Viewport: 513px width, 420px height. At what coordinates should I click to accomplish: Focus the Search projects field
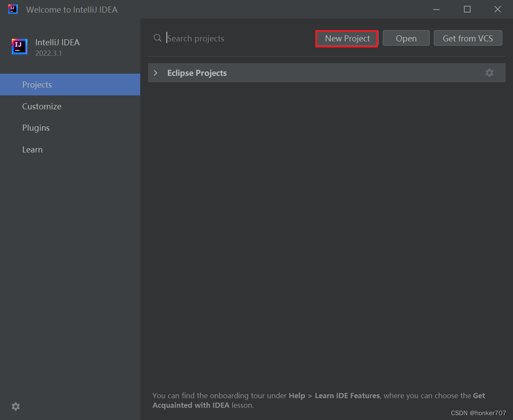[x=235, y=38]
